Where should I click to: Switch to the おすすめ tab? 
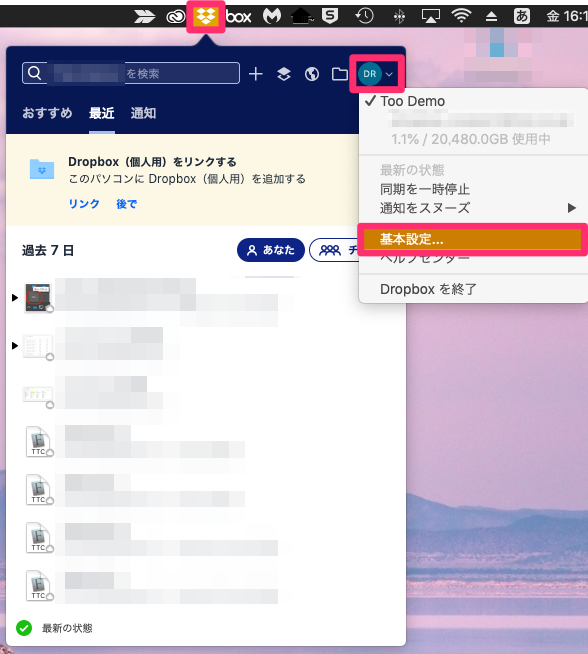pyautogui.click(x=47, y=113)
